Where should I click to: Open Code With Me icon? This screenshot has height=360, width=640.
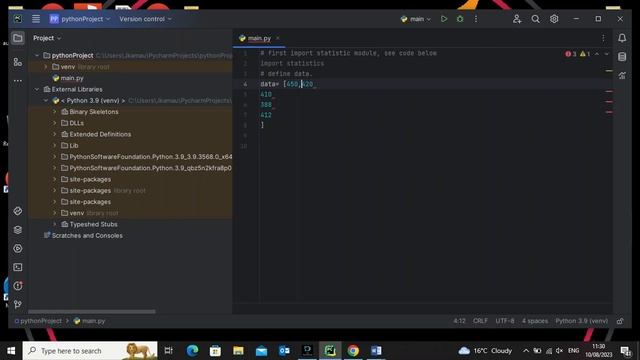[x=517, y=19]
